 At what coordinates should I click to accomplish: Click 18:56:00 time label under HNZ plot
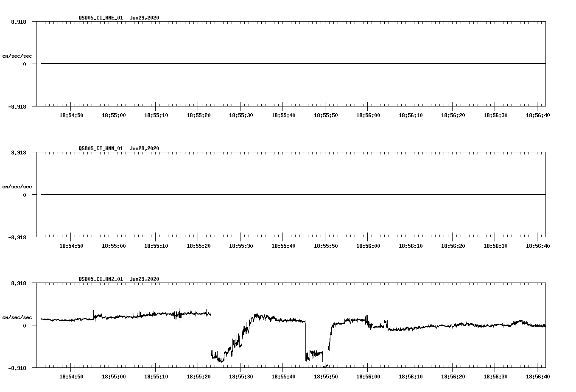[x=368, y=377]
